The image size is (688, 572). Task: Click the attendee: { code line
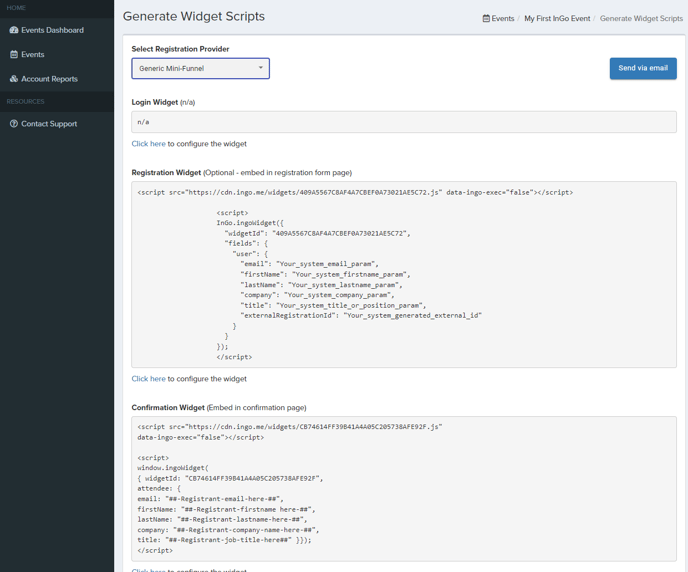159,489
